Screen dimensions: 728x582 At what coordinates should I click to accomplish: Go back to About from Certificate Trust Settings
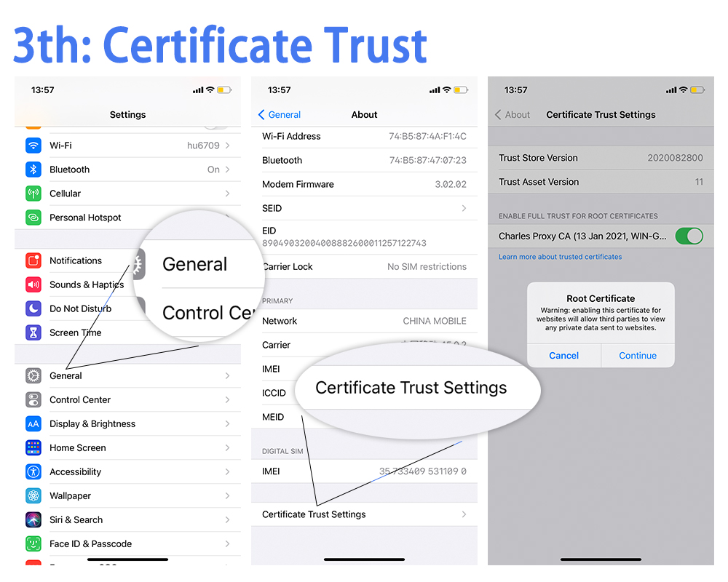click(512, 115)
